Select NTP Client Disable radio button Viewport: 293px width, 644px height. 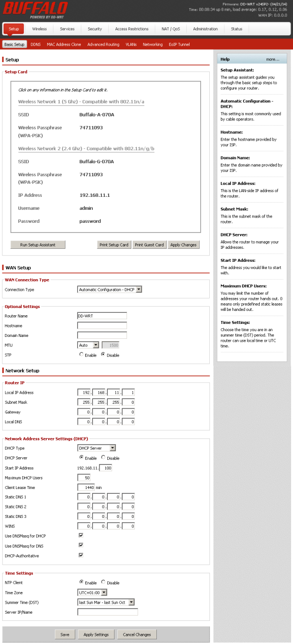pyautogui.click(x=103, y=582)
